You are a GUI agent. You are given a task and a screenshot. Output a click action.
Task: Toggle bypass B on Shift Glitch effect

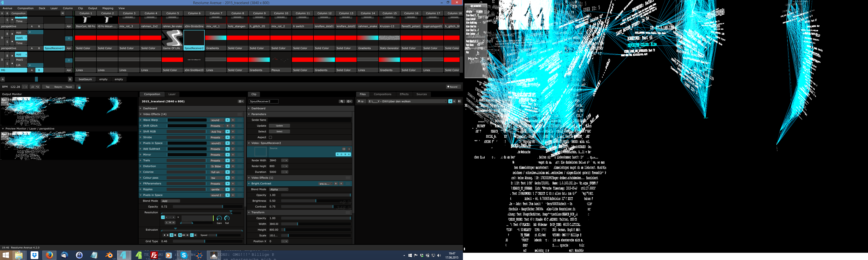pyautogui.click(x=228, y=126)
